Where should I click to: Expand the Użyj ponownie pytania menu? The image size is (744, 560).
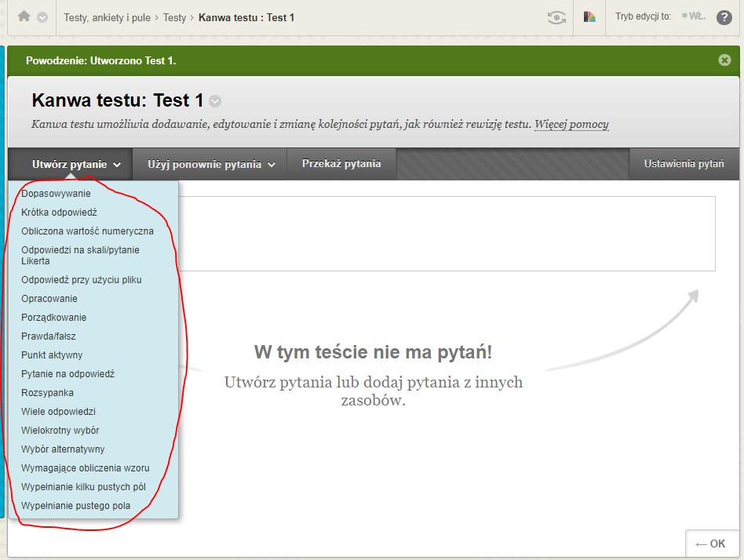pyautogui.click(x=210, y=164)
